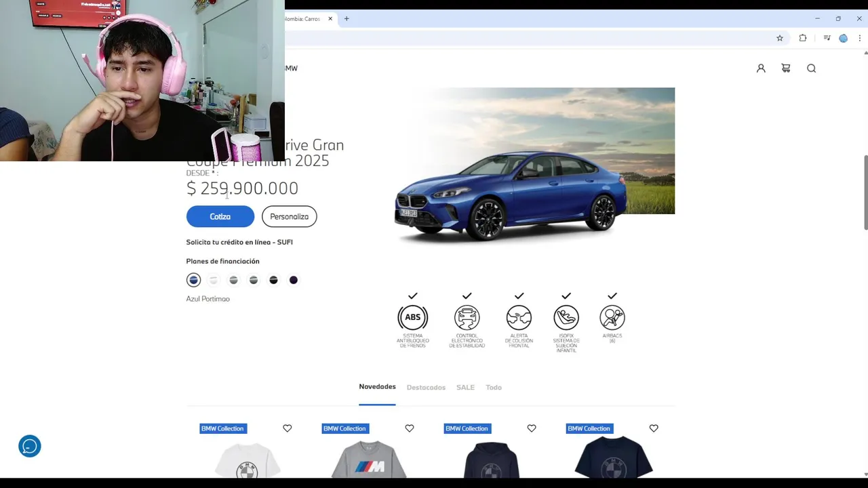Open the shopping cart icon
The height and width of the screenshot is (488, 868).
point(786,68)
